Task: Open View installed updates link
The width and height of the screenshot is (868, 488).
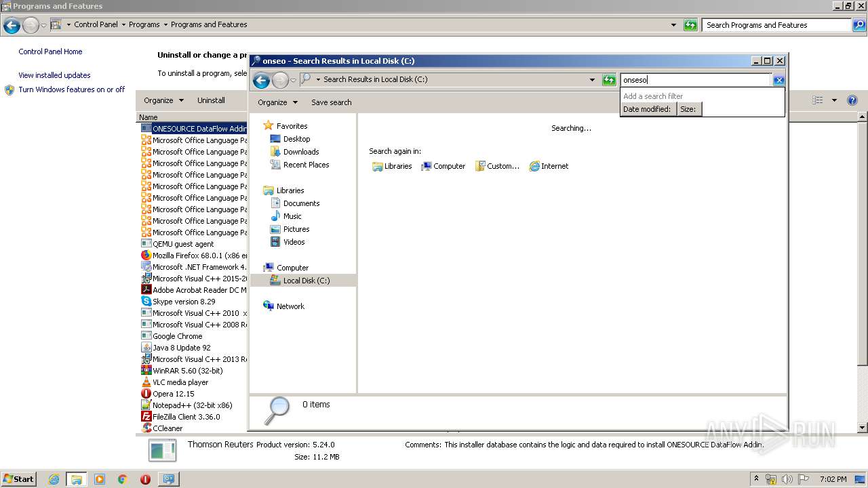Action: (x=54, y=75)
